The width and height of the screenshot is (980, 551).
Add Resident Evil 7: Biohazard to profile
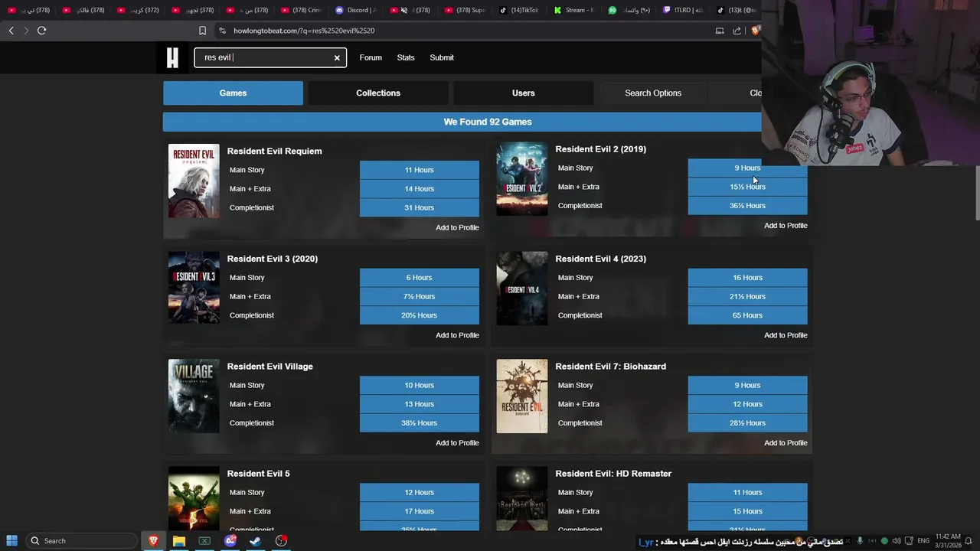pyautogui.click(x=786, y=443)
